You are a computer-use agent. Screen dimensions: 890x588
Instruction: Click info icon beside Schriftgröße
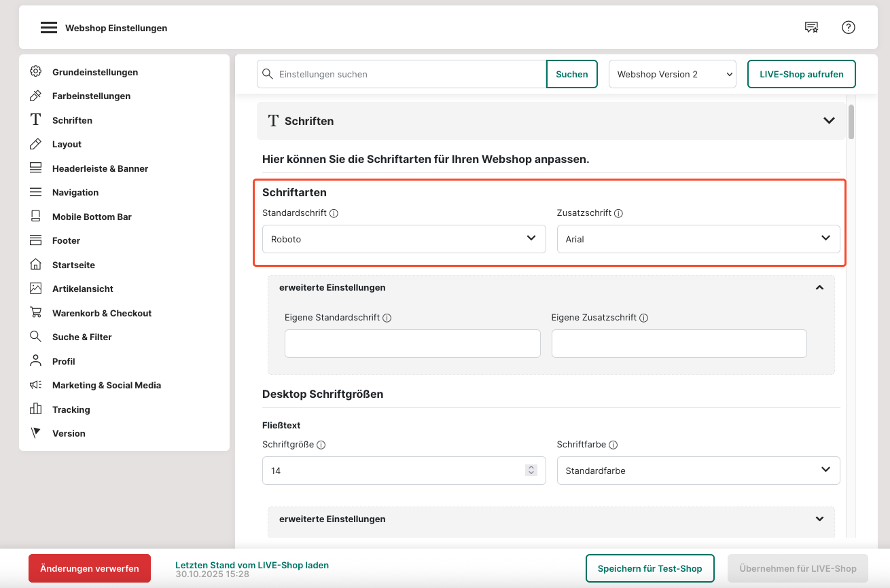point(321,445)
